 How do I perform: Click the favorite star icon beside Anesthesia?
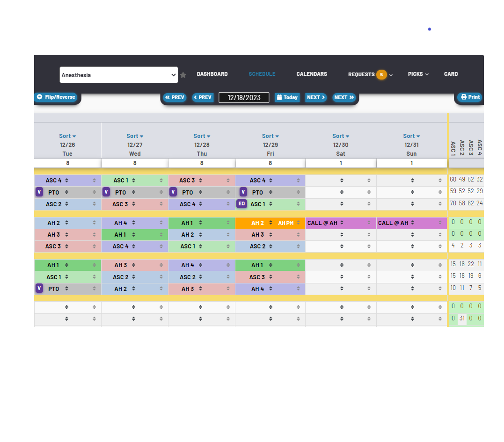[183, 75]
